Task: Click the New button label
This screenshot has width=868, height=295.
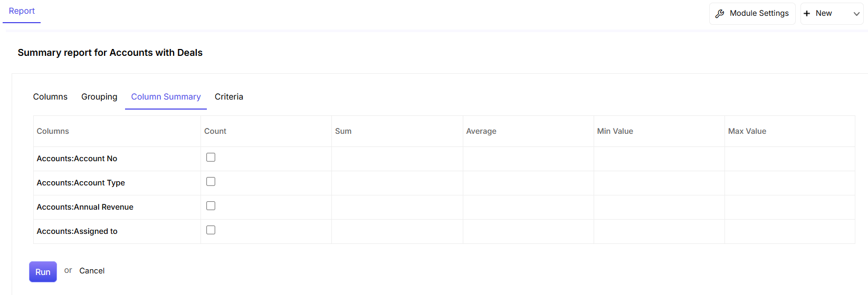Action: [x=824, y=13]
